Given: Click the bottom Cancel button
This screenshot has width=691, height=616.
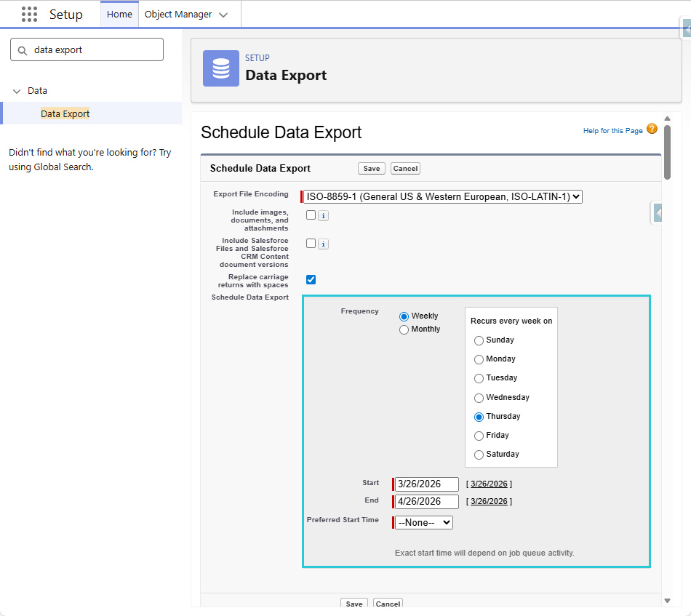Looking at the screenshot, I should pos(388,603).
